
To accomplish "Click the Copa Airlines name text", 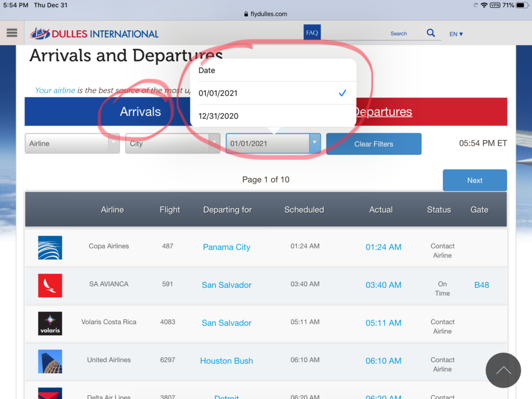I will [109, 246].
